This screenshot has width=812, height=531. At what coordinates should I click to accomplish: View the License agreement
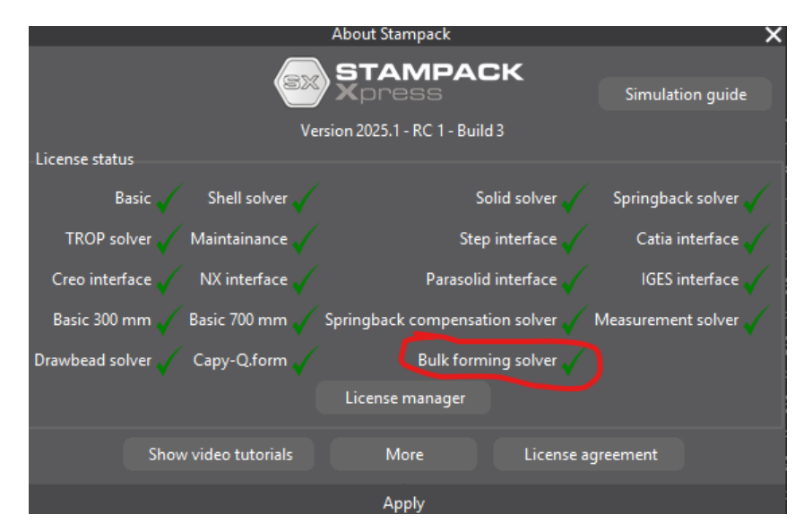pyautogui.click(x=590, y=454)
